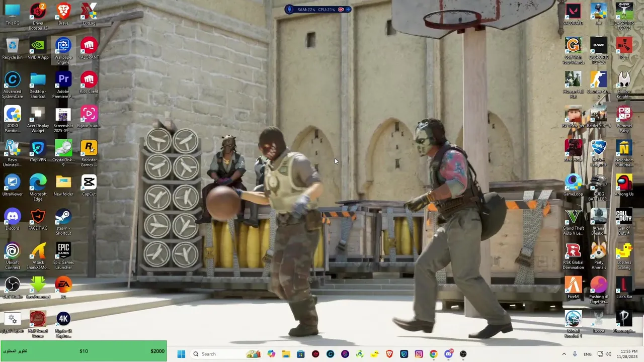The height and width of the screenshot is (362, 644).
Task: Click the Windows Start button
Action: point(181,354)
